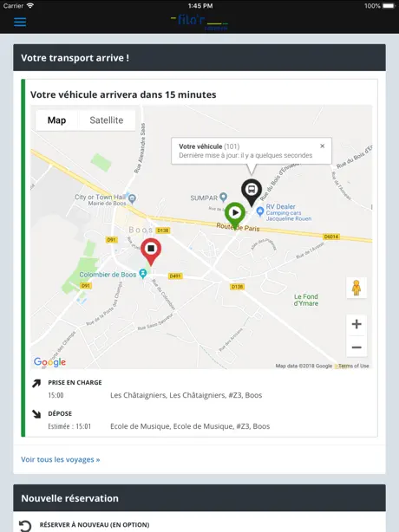Select the red drop-off stop marker
The width and height of the screenshot is (399, 532).
(x=151, y=252)
